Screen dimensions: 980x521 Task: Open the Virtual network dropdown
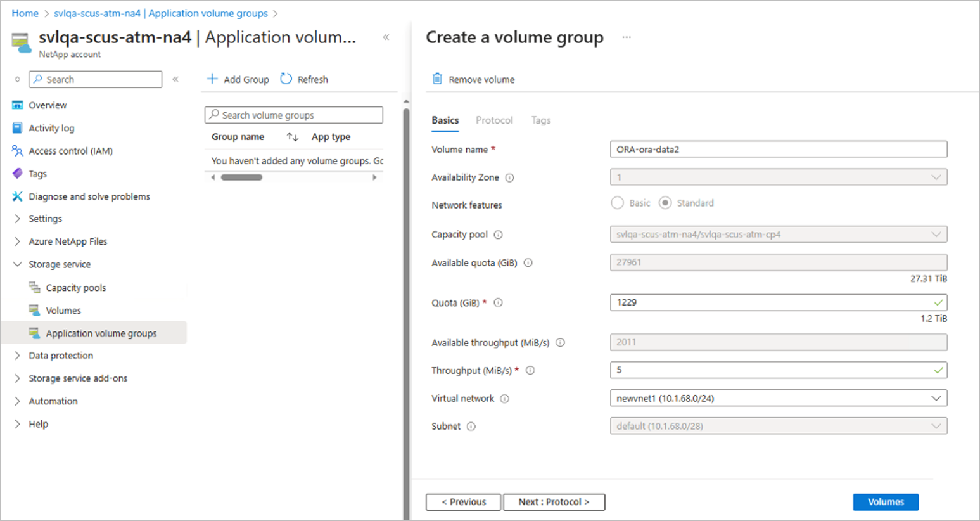coord(778,398)
